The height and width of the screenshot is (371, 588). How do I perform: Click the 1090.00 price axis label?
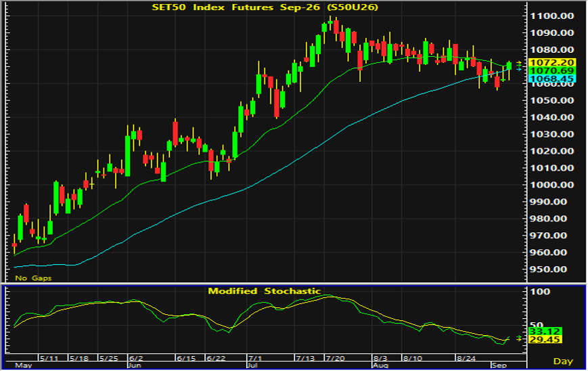coord(551,32)
